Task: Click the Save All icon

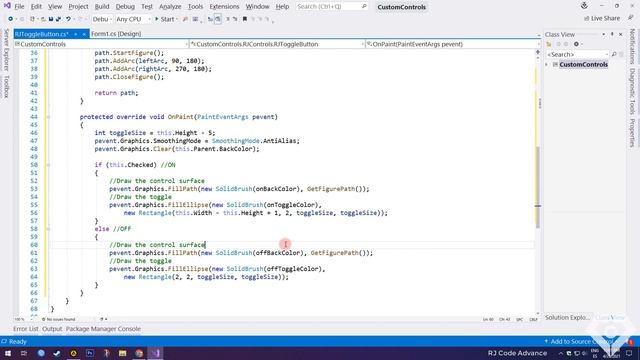Action: point(58,19)
